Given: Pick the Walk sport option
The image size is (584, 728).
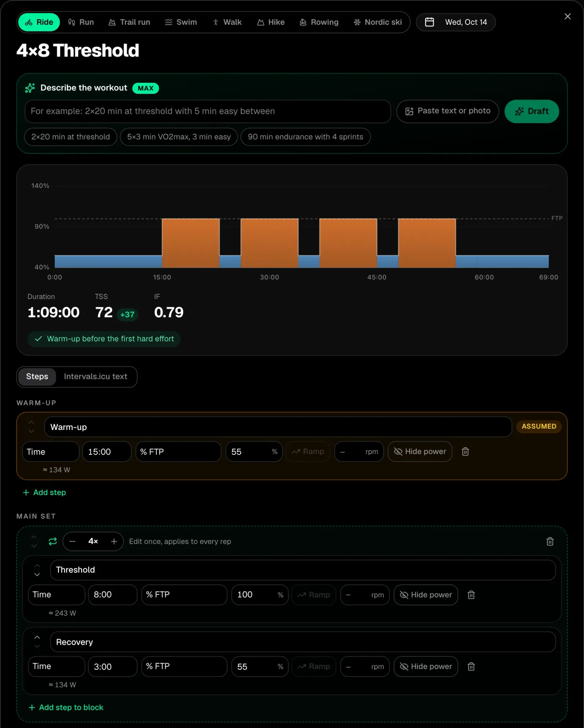Looking at the screenshot, I should tap(227, 22).
